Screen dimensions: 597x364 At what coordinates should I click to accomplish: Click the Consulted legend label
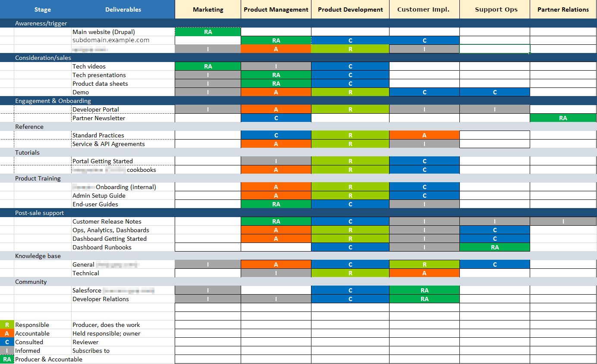coord(29,342)
